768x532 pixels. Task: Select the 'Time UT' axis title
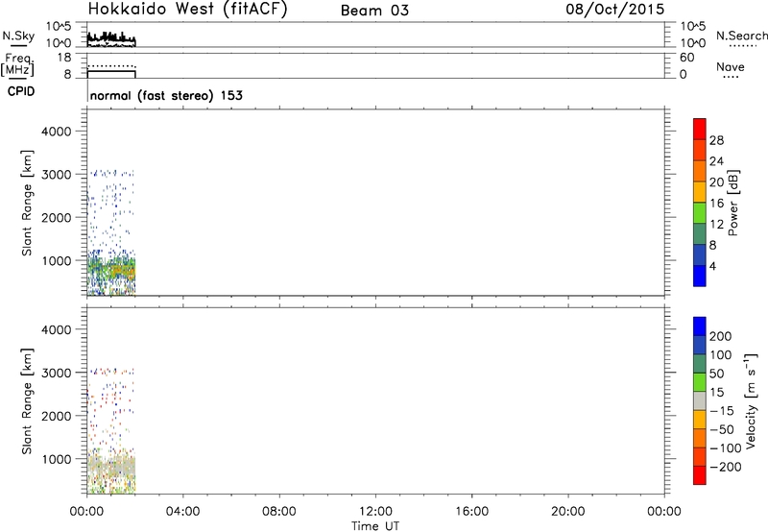[x=375, y=526]
